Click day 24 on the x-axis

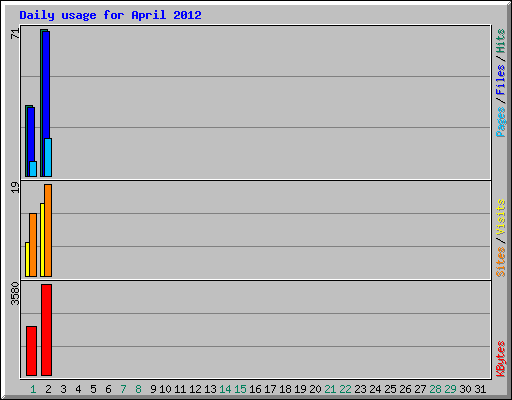pos(375,389)
